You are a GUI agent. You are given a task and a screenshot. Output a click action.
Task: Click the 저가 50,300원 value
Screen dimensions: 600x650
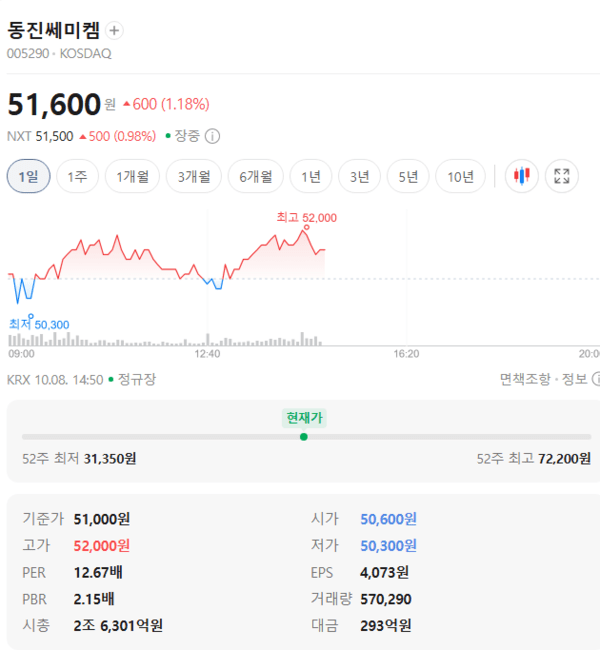[389, 546]
